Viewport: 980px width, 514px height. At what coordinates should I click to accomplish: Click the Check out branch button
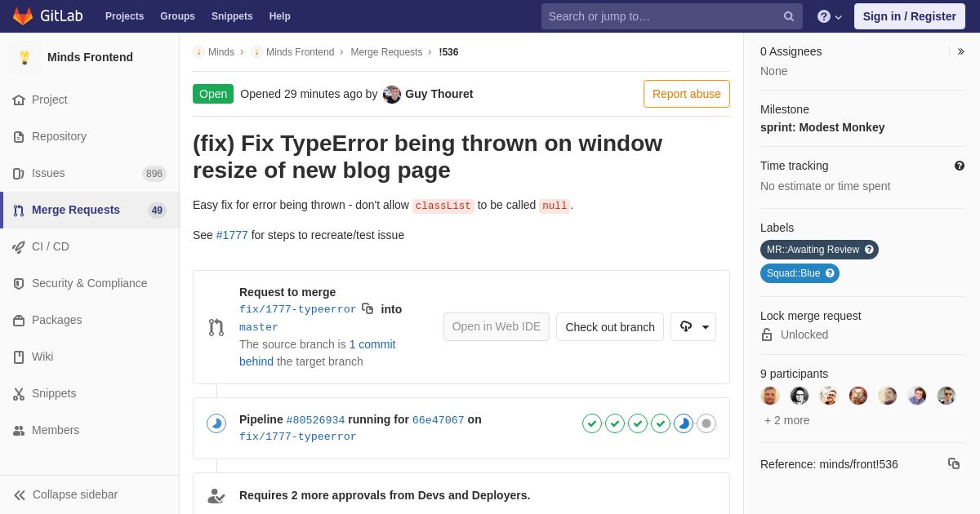610,326
